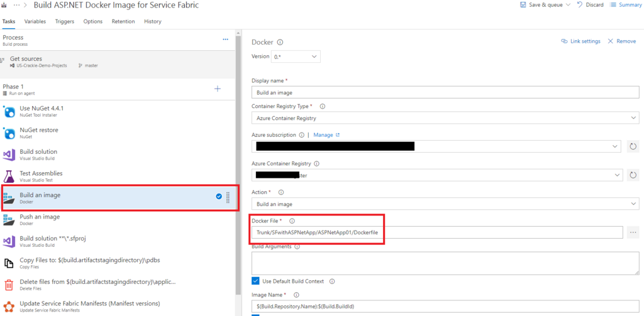Select the NuGet restore task
The image size is (644, 316).
(x=118, y=133)
